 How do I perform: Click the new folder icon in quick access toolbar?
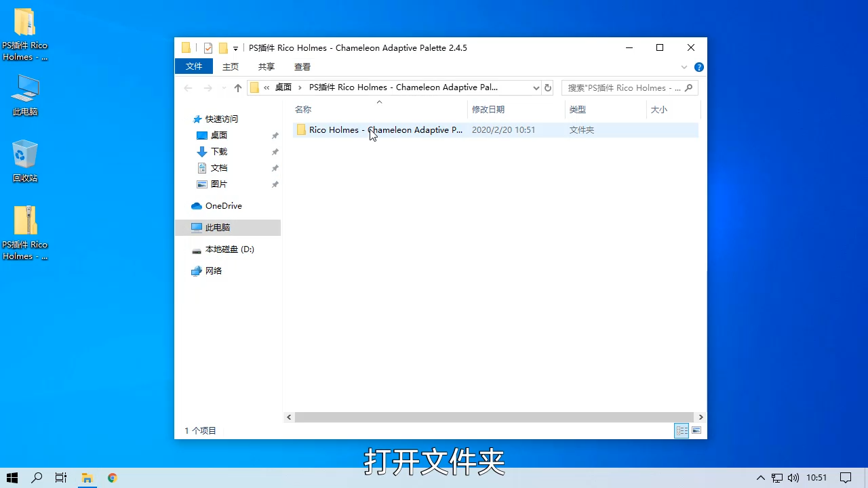[224, 47]
